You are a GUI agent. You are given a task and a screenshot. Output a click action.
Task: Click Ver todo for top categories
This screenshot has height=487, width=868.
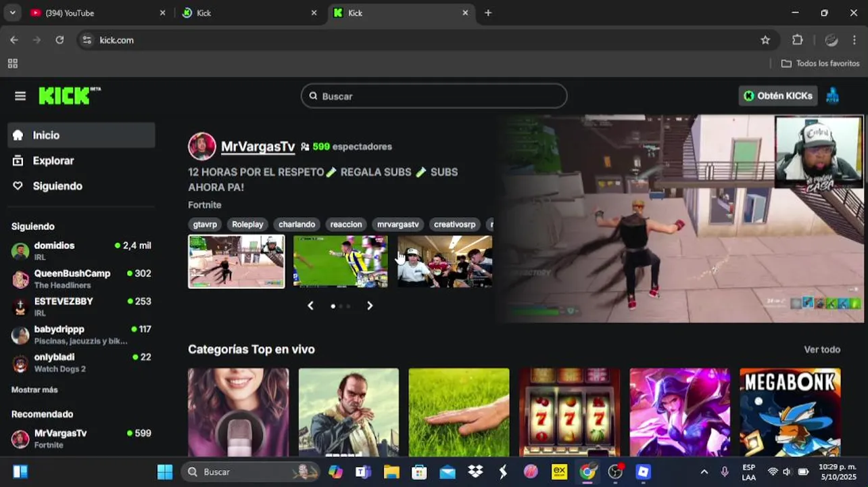click(x=822, y=350)
